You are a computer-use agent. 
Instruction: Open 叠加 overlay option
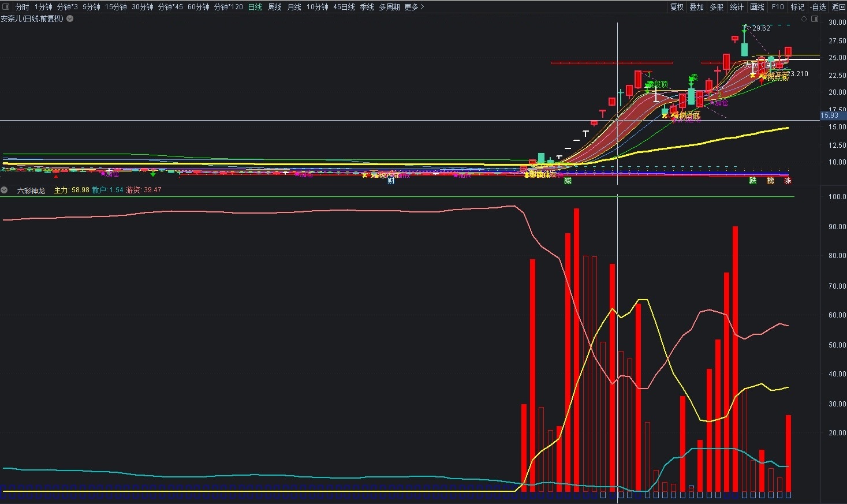click(x=697, y=7)
